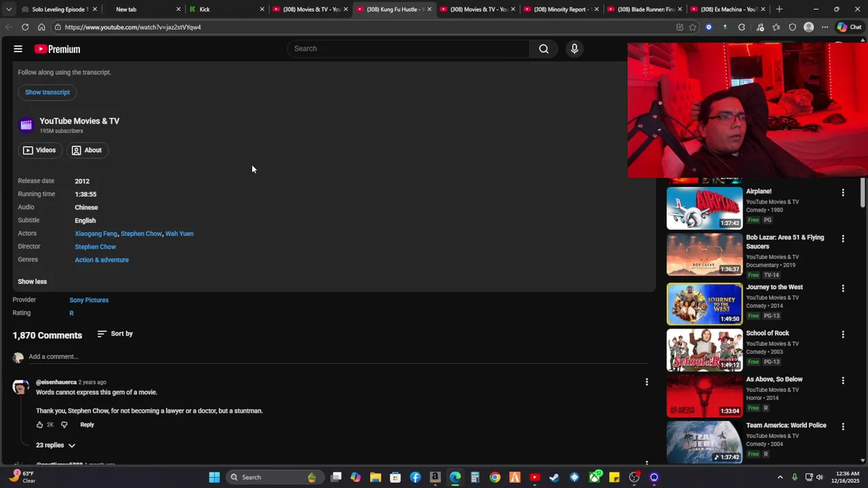
Task: Open Amazon app from taskbar
Action: (435, 477)
